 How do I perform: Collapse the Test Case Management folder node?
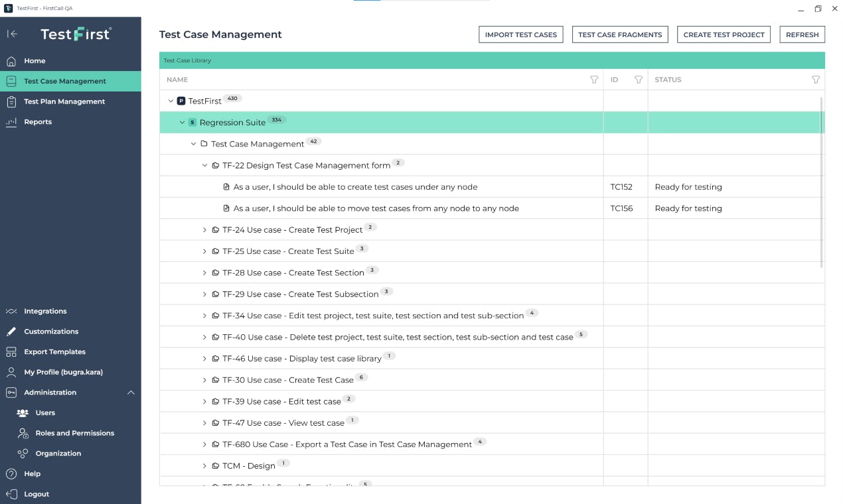tap(194, 144)
